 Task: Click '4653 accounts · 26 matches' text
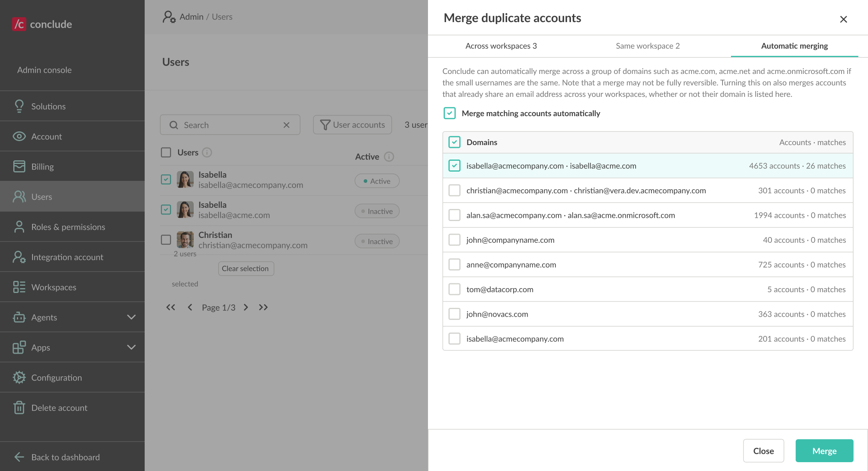tap(797, 166)
